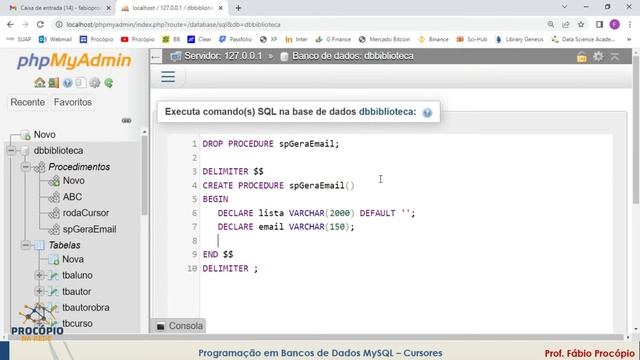The image size is (640, 360).
Task: Open Library Genesis bookmark
Action: pos(519,39)
